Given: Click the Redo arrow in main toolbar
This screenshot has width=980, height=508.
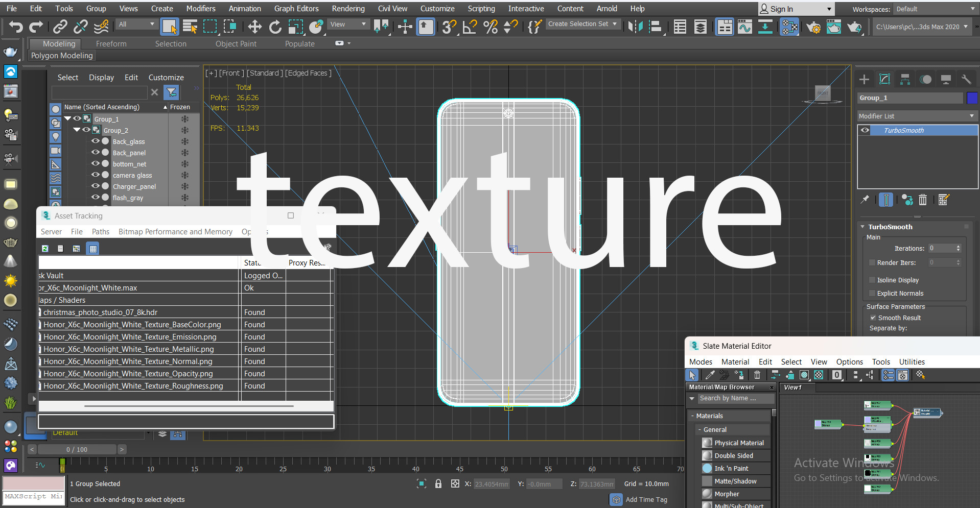Looking at the screenshot, I should (36, 27).
